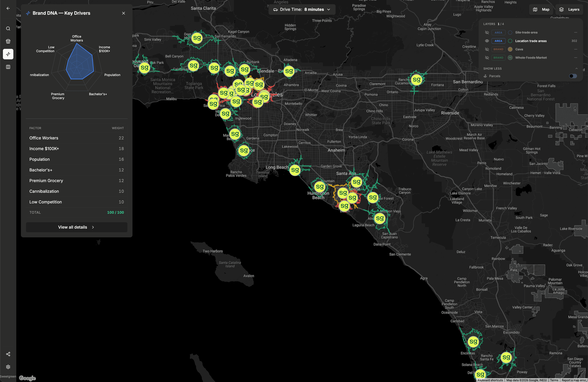Click the BRAND tag beside Cava
The image size is (588, 382).
coord(498,49)
